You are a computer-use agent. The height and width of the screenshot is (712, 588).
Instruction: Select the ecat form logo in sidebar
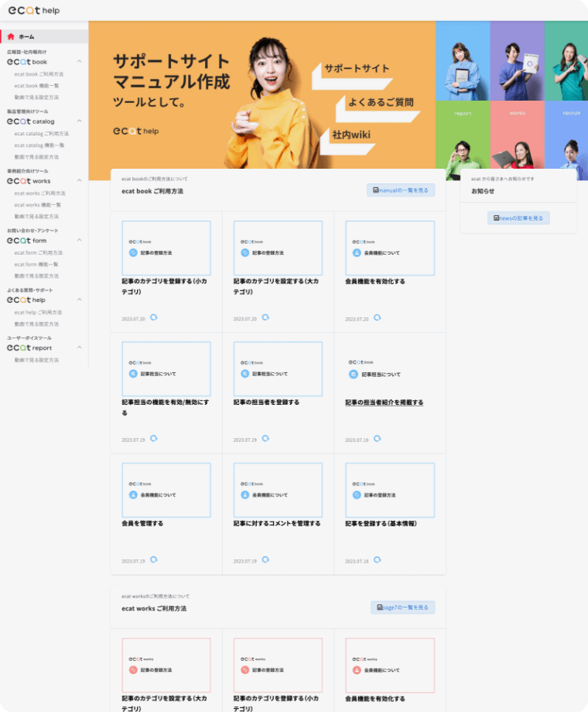[x=26, y=240]
